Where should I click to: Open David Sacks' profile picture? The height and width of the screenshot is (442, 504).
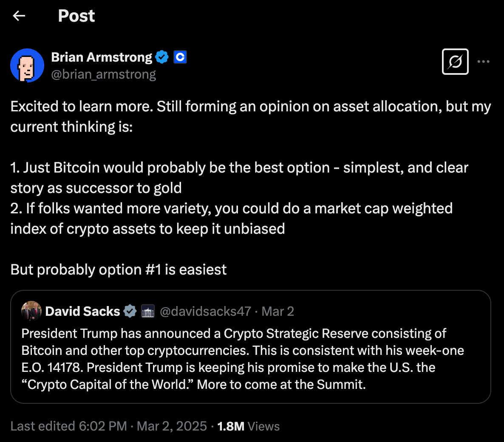click(30, 311)
